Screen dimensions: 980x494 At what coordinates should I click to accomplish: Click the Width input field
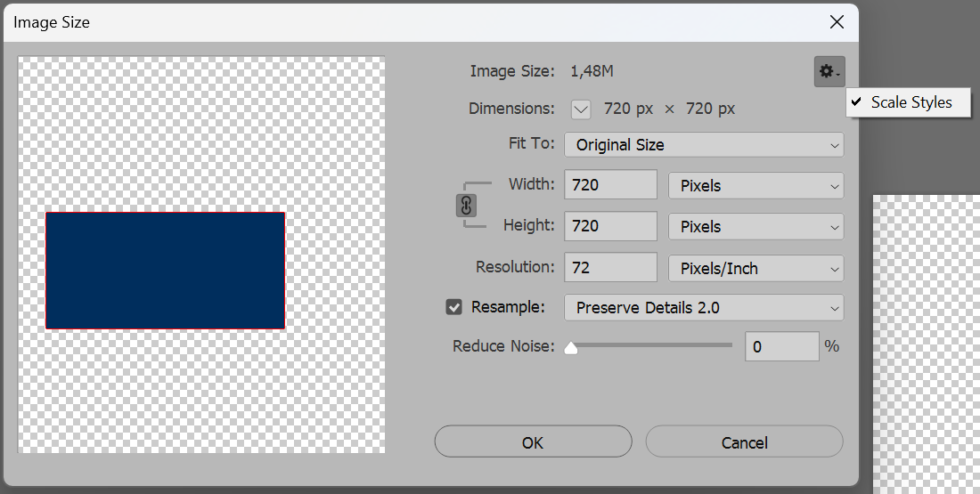coord(610,185)
